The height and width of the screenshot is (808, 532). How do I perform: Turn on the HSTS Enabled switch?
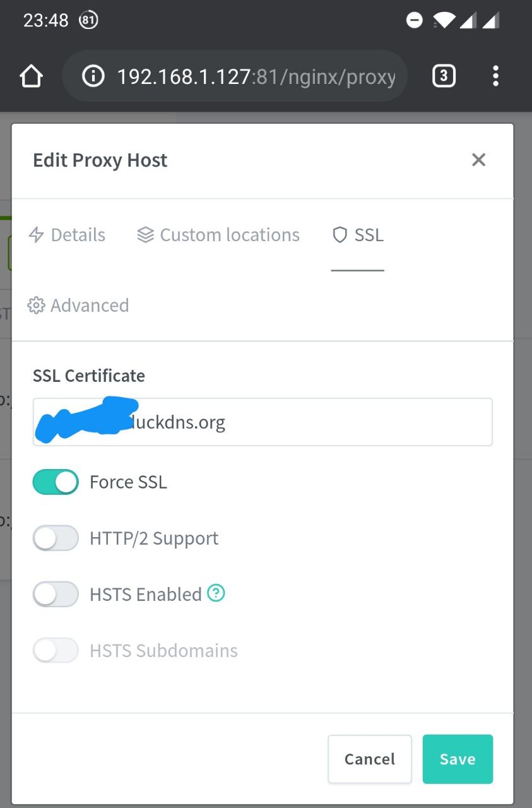(56, 595)
